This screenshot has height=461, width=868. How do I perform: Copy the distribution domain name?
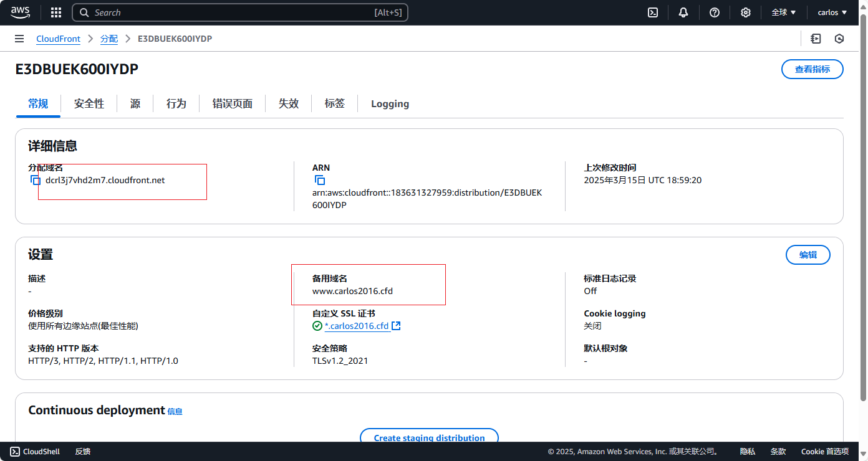(36, 180)
